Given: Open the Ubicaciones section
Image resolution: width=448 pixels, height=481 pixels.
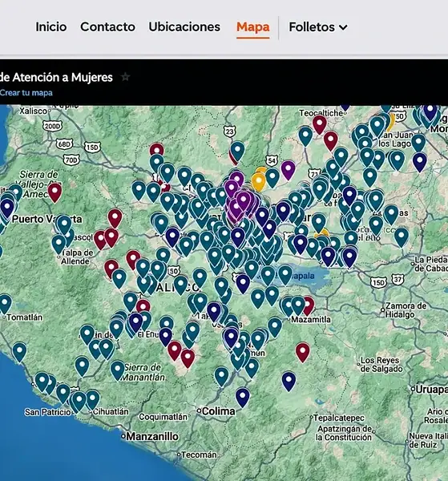Looking at the screenshot, I should tap(184, 27).
